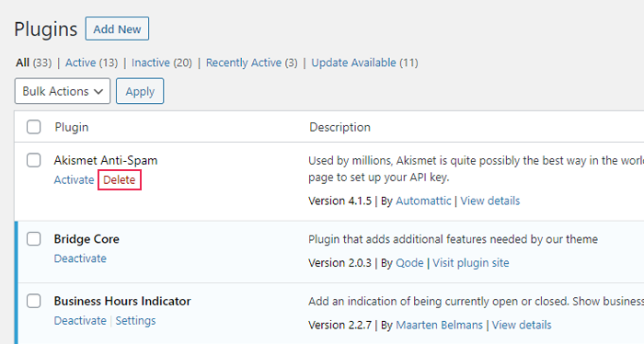The height and width of the screenshot is (344, 644).
Task: View Update Available (11) plugins
Action: point(364,63)
